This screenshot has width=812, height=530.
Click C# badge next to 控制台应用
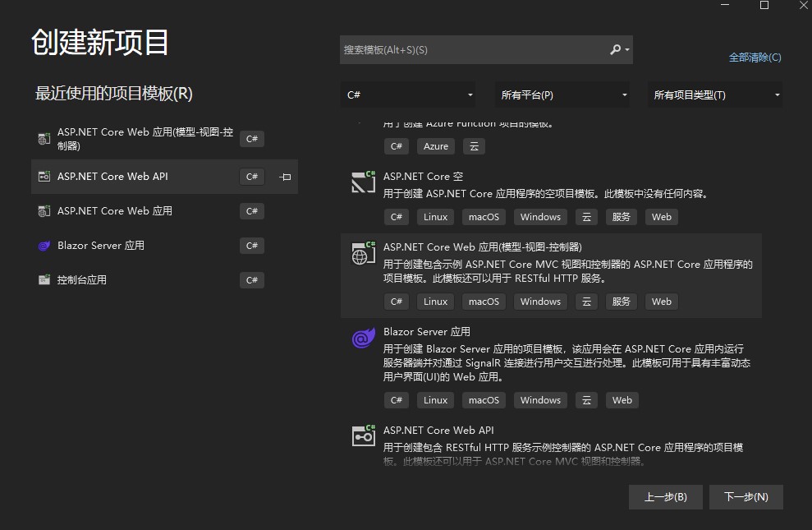(252, 279)
